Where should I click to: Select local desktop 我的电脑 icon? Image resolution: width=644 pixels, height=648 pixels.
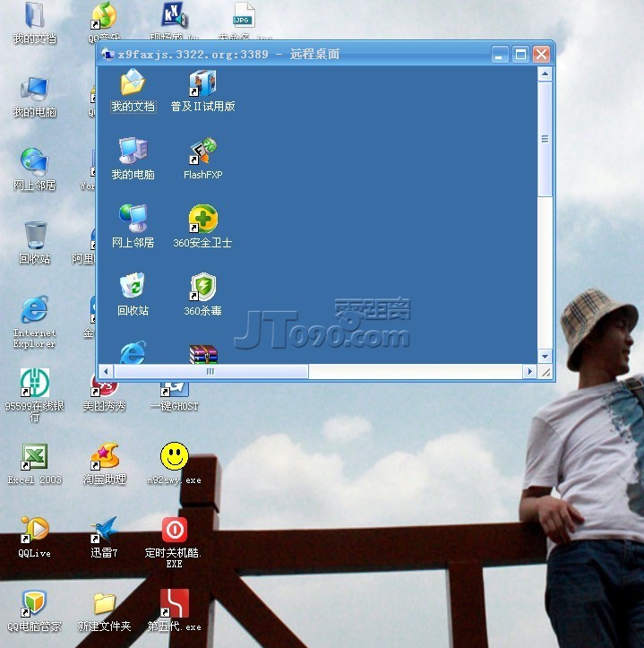click(x=35, y=97)
